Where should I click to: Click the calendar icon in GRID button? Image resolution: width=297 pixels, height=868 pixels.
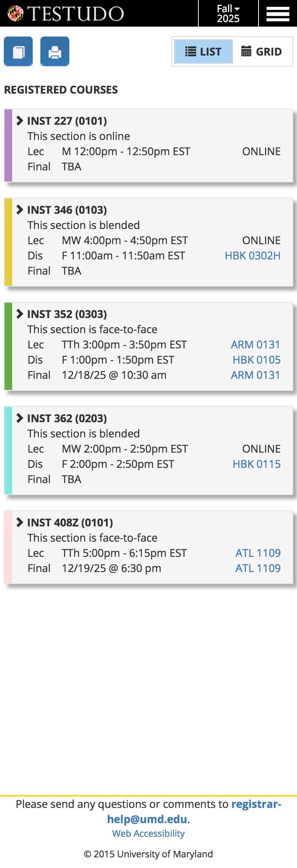click(247, 51)
